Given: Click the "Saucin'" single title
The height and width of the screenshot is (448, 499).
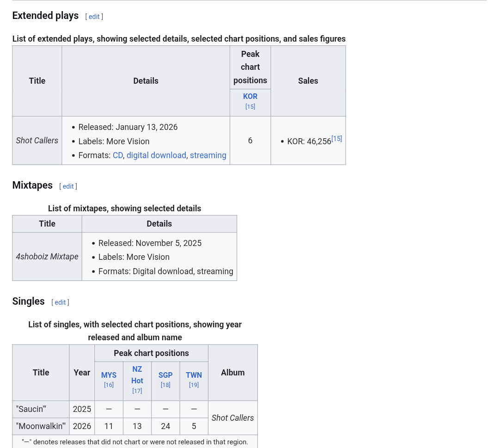Looking at the screenshot, I should coord(31,409).
